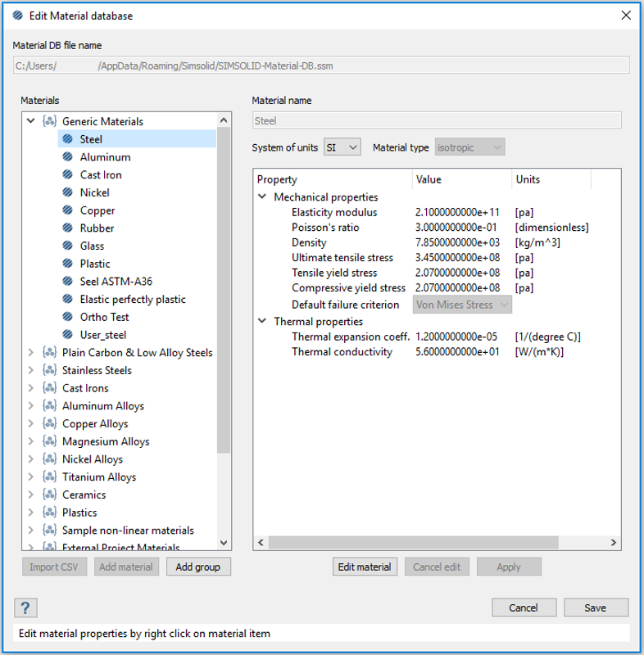
Task: Click the Steel material icon
Action: click(67, 139)
